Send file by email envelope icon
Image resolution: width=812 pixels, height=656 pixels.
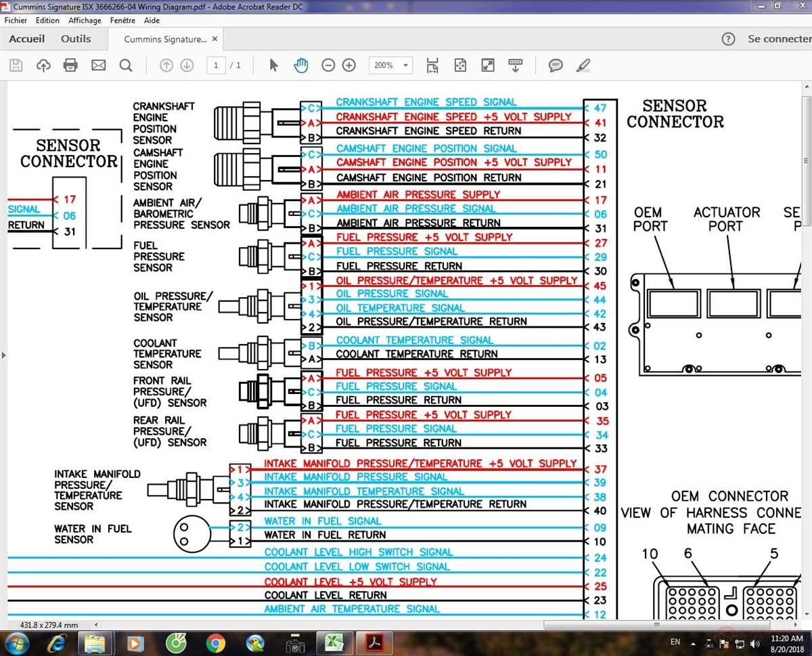point(99,65)
